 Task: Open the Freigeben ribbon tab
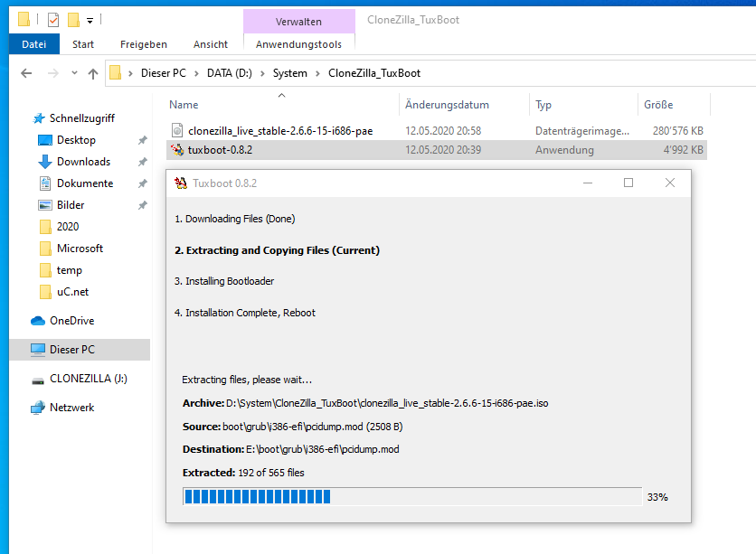tap(144, 44)
